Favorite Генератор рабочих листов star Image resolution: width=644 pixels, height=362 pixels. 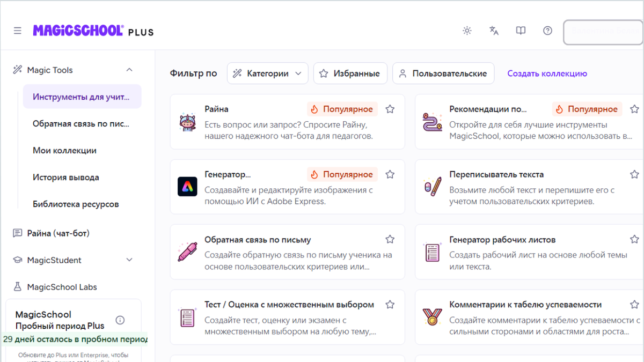(634, 239)
